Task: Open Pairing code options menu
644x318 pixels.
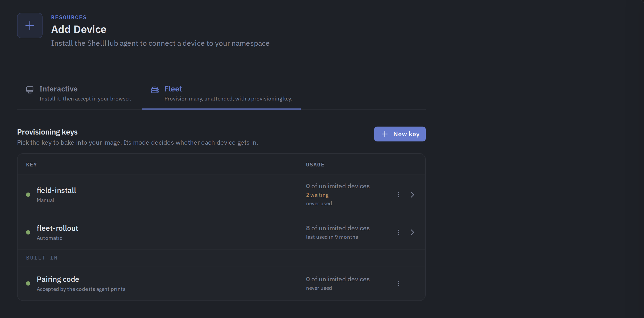Action: click(x=398, y=283)
